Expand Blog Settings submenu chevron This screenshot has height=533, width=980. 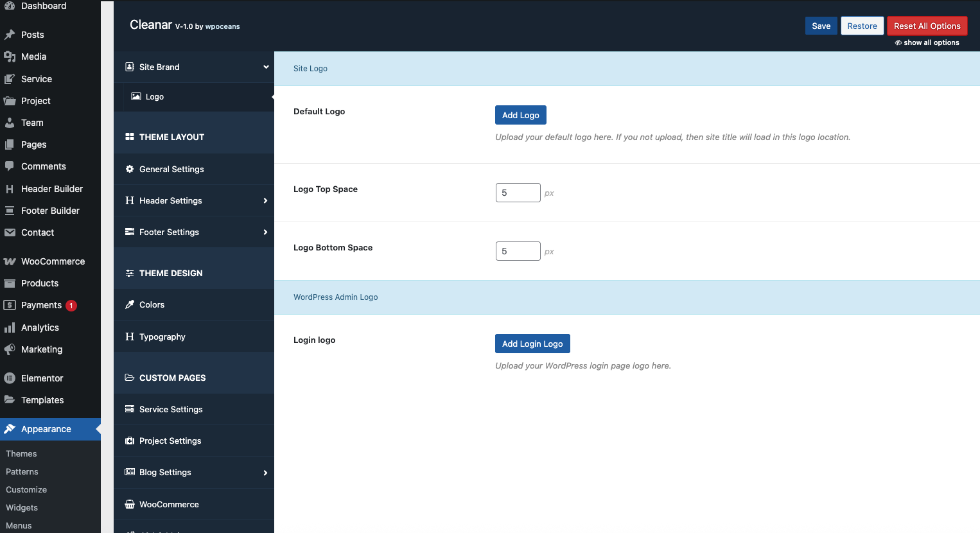click(x=265, y=473)
